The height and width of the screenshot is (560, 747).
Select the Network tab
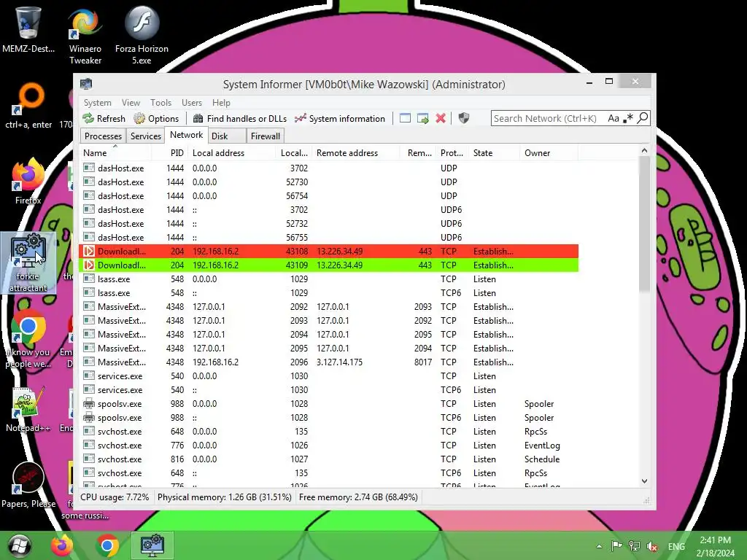point(186,135)
